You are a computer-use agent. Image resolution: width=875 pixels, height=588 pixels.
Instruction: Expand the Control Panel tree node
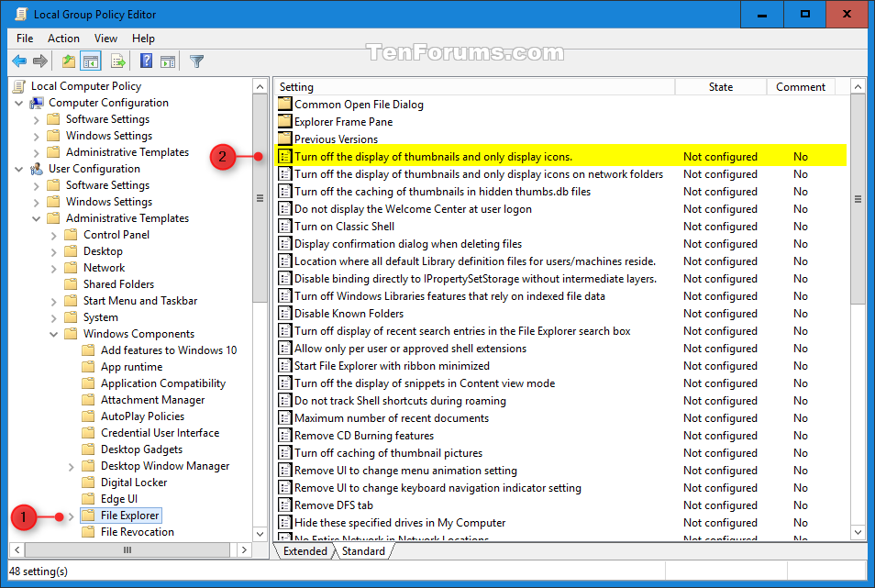53,236
